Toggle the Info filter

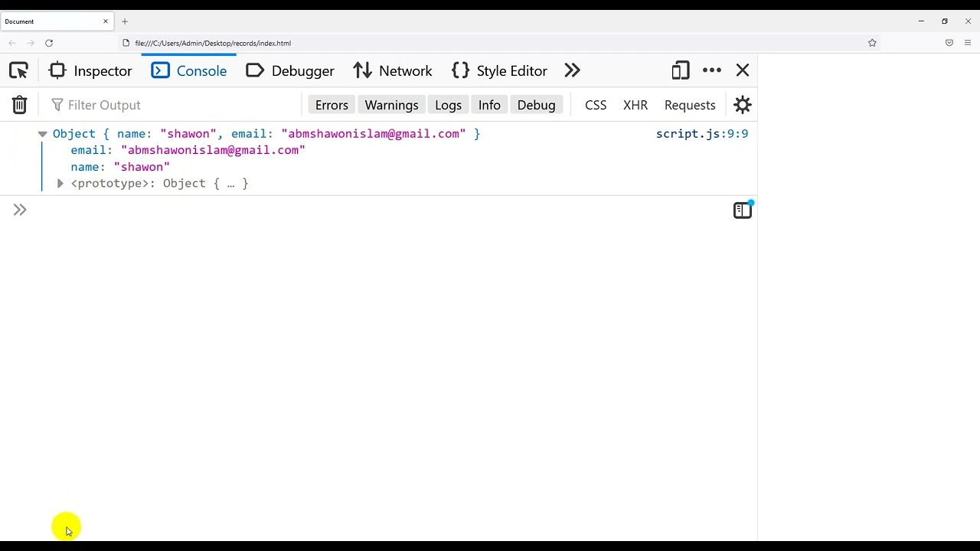click(x=489, y=105)
